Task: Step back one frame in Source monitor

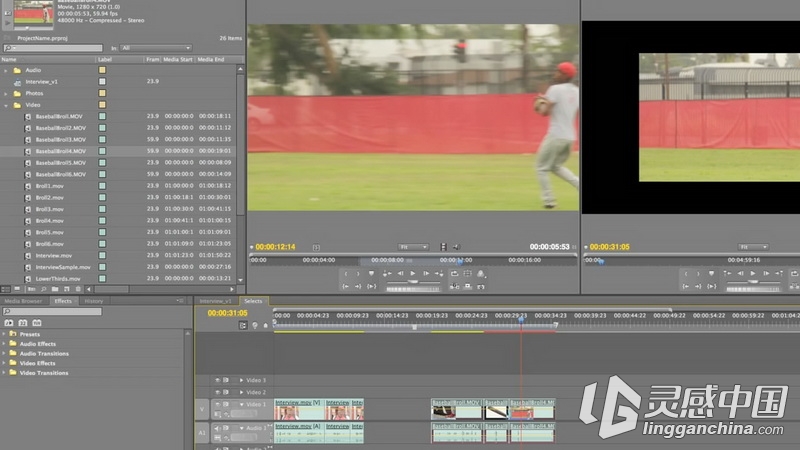Action: point(401,273)
